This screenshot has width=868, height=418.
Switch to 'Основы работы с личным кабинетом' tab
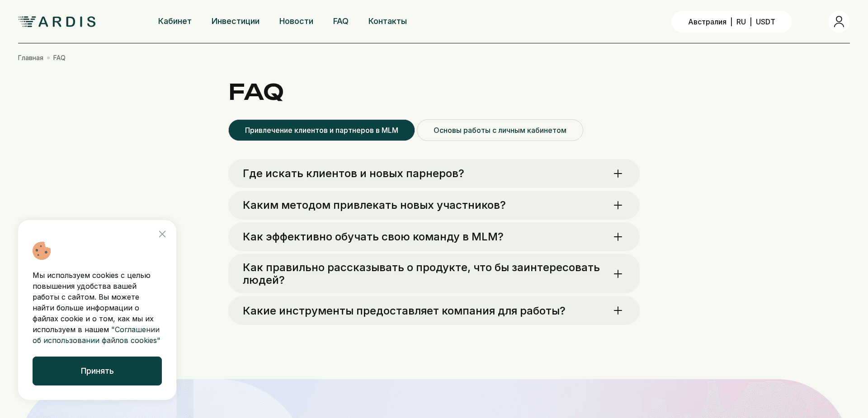(500, 130)
